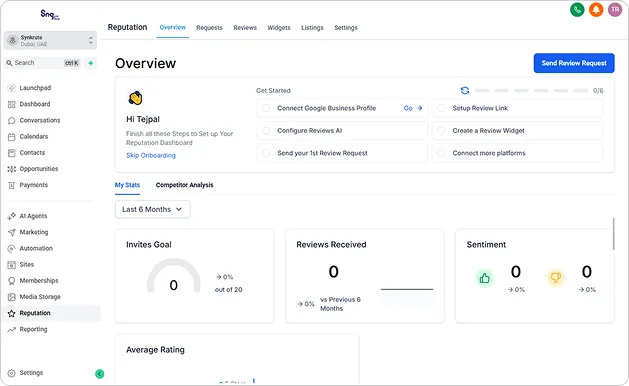Viewport: 629px width, 386px height.
Task: Click the AI Agents sparkle icon
Action: pyautogui.click(x=12, y=216)
